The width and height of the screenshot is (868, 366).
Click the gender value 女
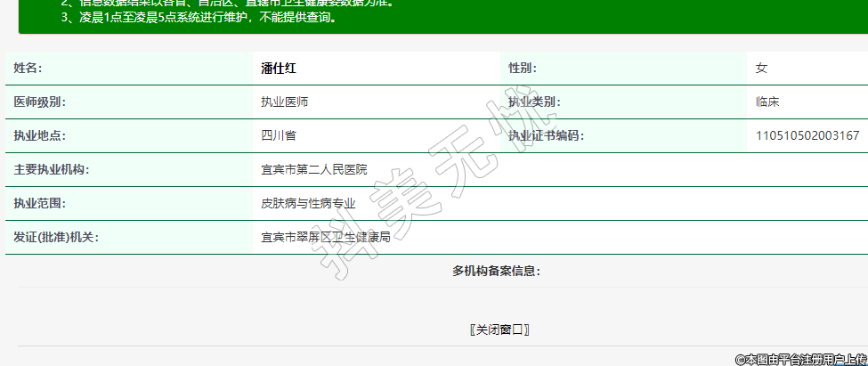coord(761,68)
